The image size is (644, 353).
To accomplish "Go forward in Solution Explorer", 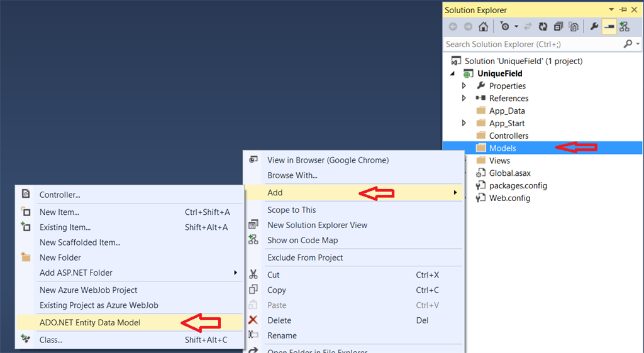I will [468, 26].
